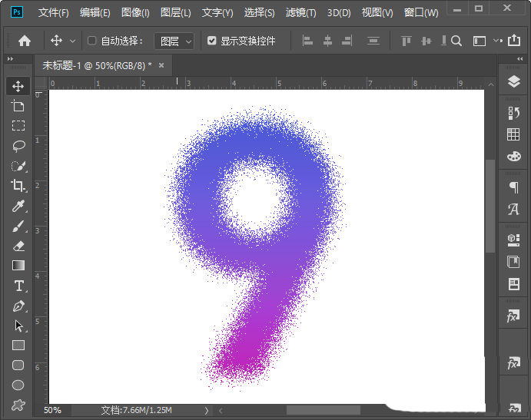Select the Brush tool
This screenshot has width=531, height=420.
pyautogui.click(x=18, y=226)
